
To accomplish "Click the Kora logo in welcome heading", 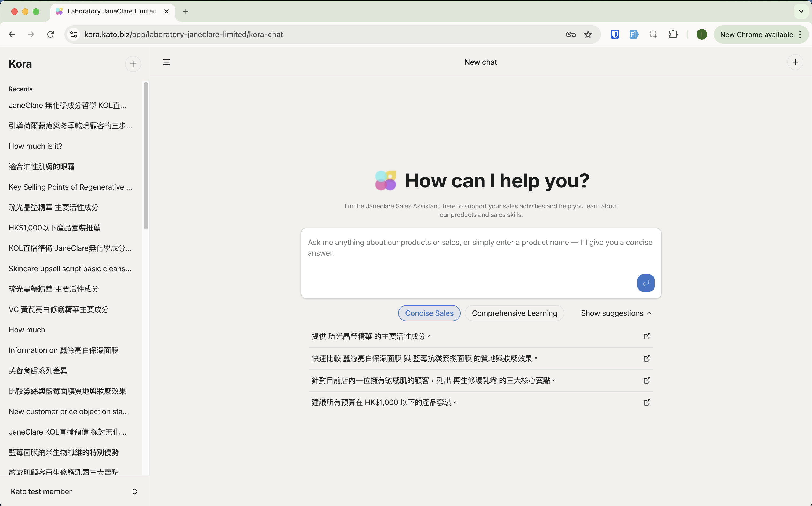I will [x=385, y=180].
